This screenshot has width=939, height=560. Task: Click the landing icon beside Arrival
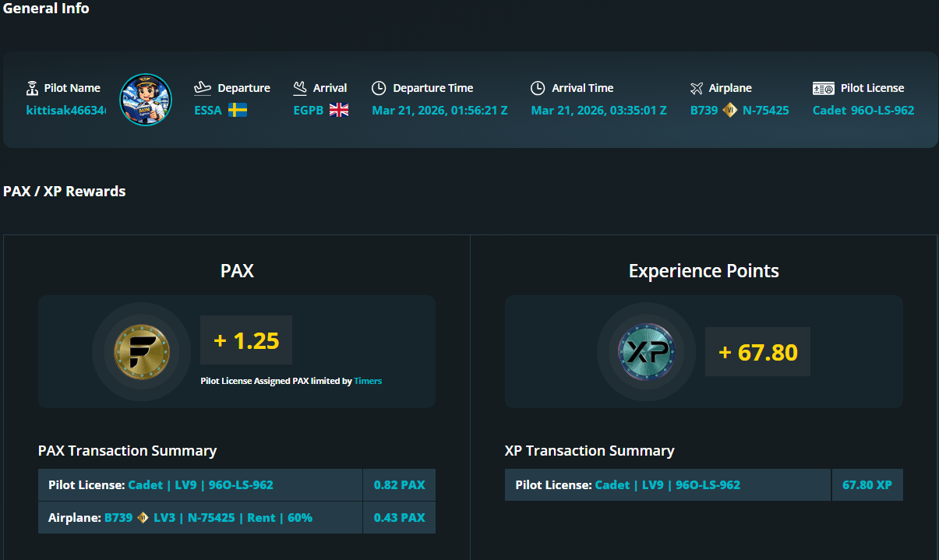(x=300, y=88)
